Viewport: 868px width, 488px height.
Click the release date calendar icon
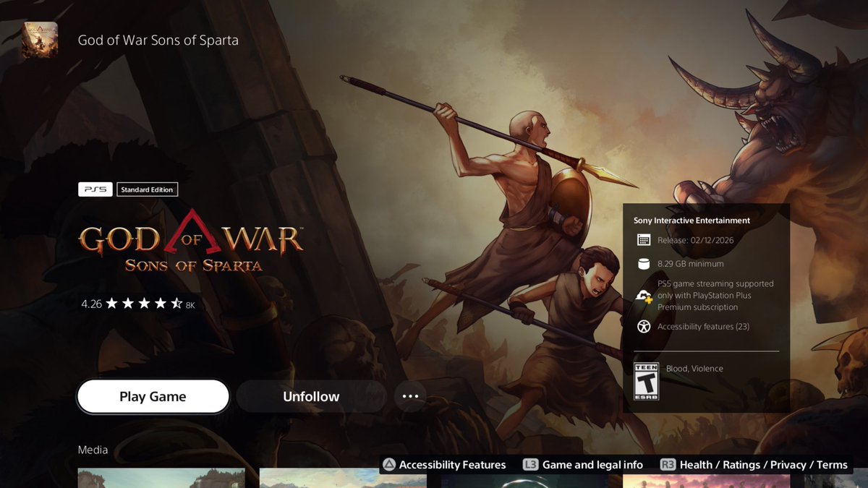(643, 240)
